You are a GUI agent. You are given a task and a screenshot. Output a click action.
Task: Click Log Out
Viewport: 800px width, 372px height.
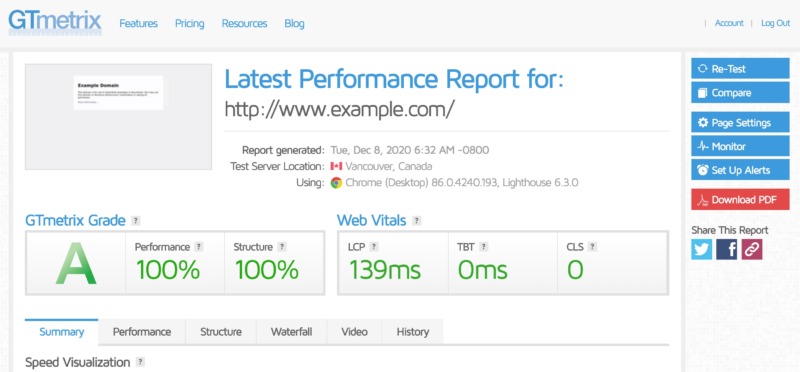click(776, 23)
